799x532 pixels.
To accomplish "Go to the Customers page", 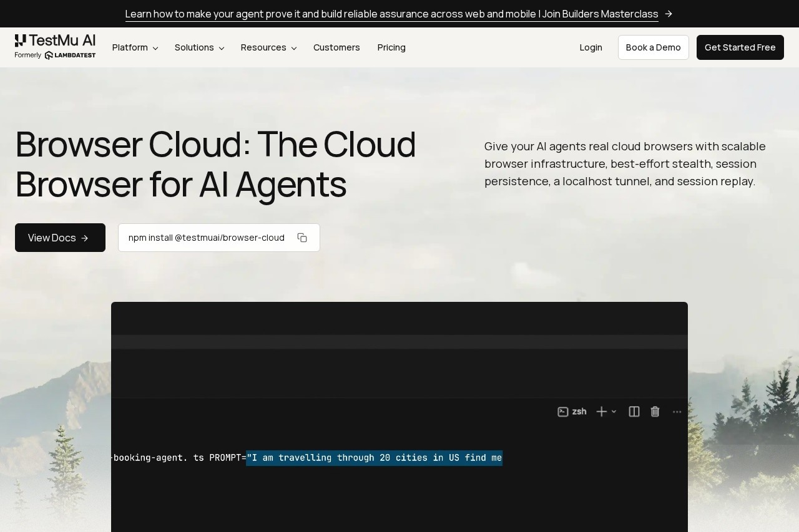I will (336, 47).
